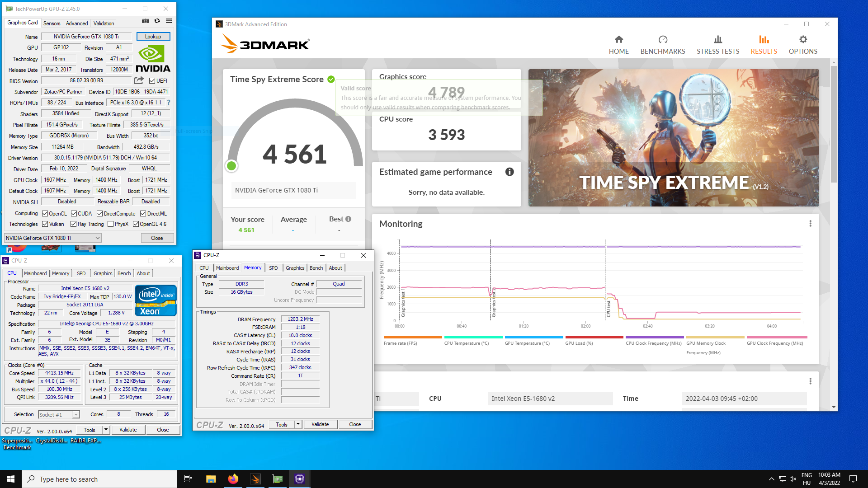This screenshot has width=868, height=488.
Task: Click BIOS version share/export icon
Action: 139,80
